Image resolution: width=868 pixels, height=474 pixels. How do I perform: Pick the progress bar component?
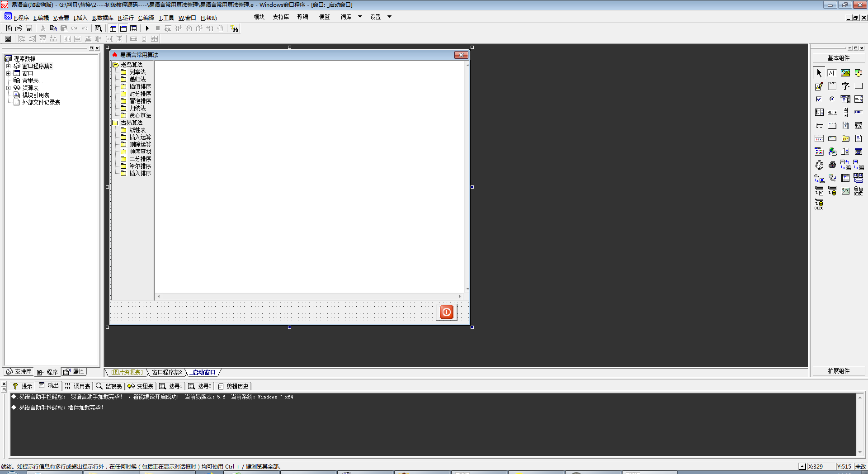click(x=859, y=112)
